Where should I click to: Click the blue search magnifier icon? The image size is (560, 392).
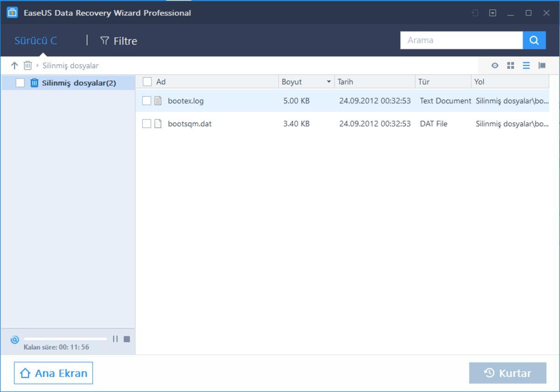tap(534, 40)
